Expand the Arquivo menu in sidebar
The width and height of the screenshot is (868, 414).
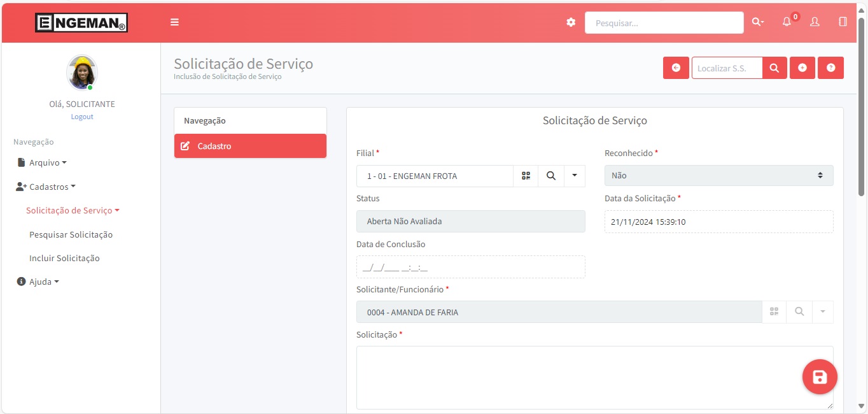click(x=42, y=162)
